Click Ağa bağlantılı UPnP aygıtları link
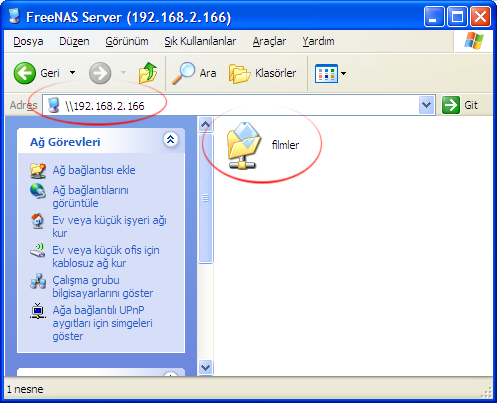 pos(103,323)
